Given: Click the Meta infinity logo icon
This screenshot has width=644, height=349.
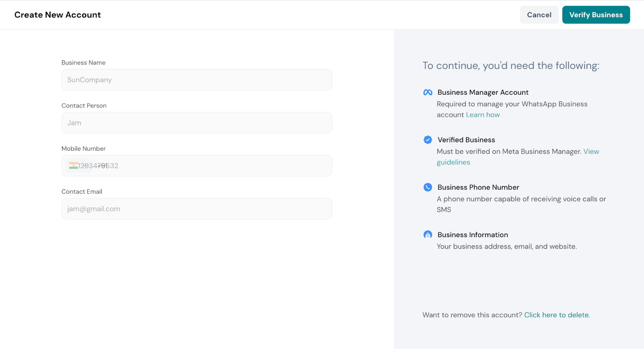Looking at the screenshot, I should 427,92.
